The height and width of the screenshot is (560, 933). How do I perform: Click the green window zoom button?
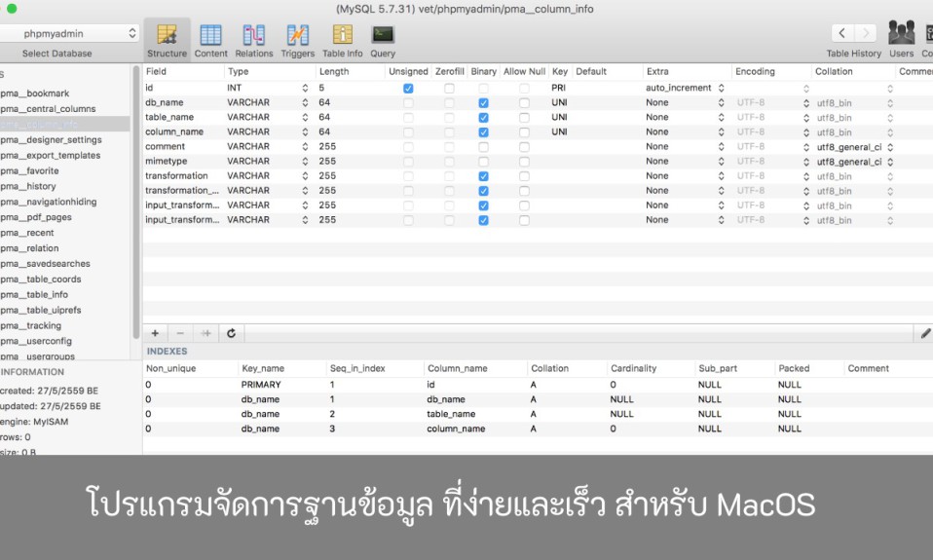tap(12, 9)
